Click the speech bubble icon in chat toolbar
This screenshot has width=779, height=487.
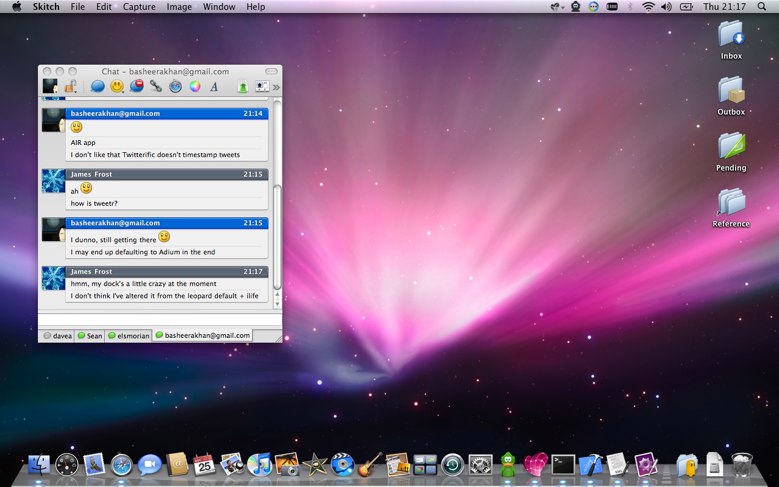point(98,87)
